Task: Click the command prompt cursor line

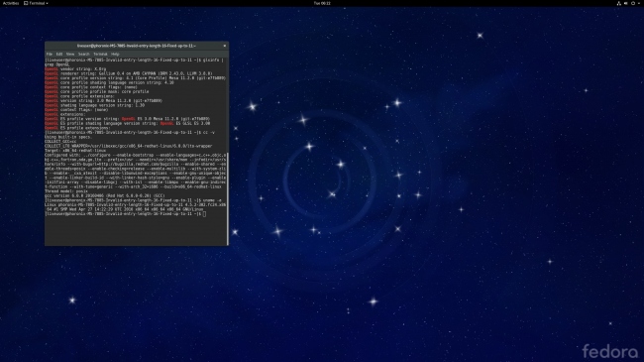Action: tap(125, 214)
